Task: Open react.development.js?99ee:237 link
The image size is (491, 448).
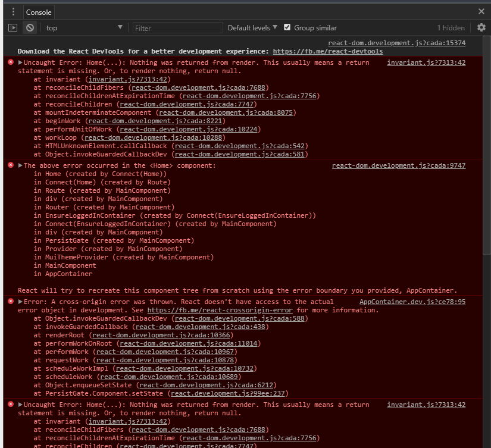Action: 228,393
